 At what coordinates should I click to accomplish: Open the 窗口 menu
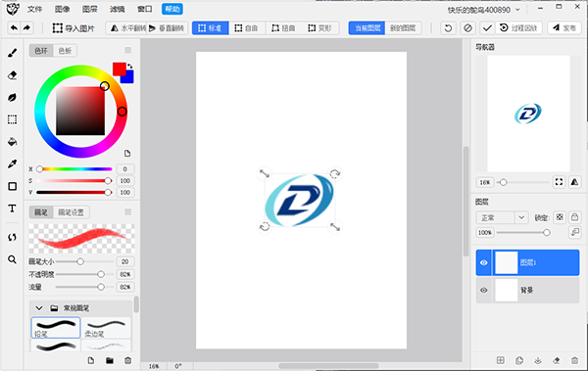[145, 9]
